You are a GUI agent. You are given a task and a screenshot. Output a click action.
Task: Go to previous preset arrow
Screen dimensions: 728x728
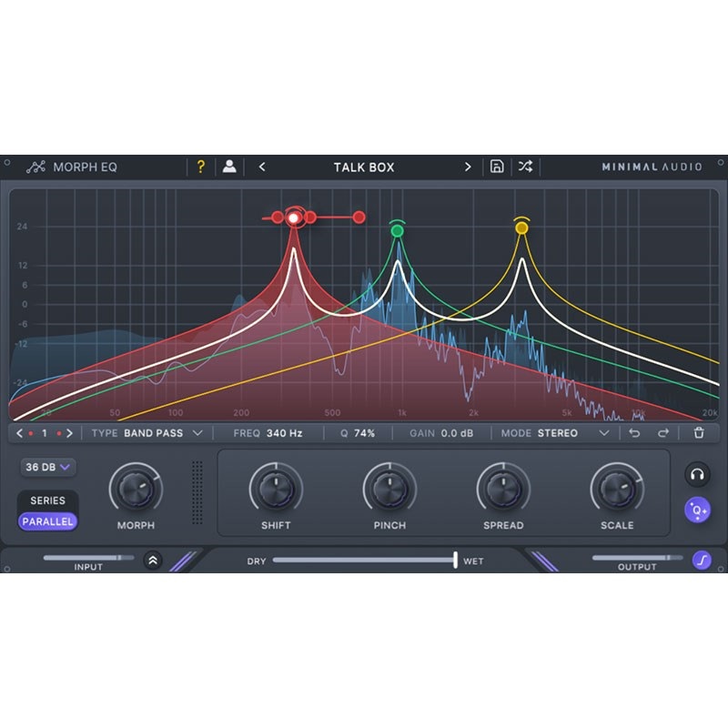pyautogui.click(x=262, y=167)
